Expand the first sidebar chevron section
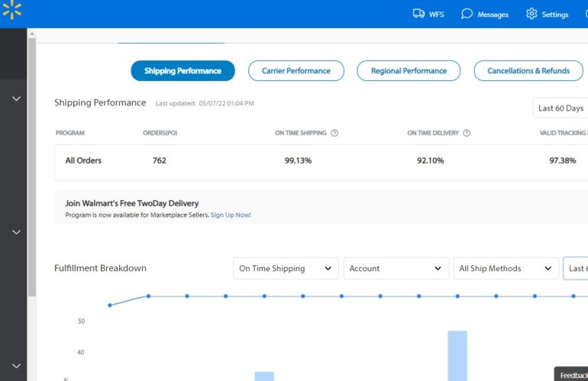 coord(17,99)
